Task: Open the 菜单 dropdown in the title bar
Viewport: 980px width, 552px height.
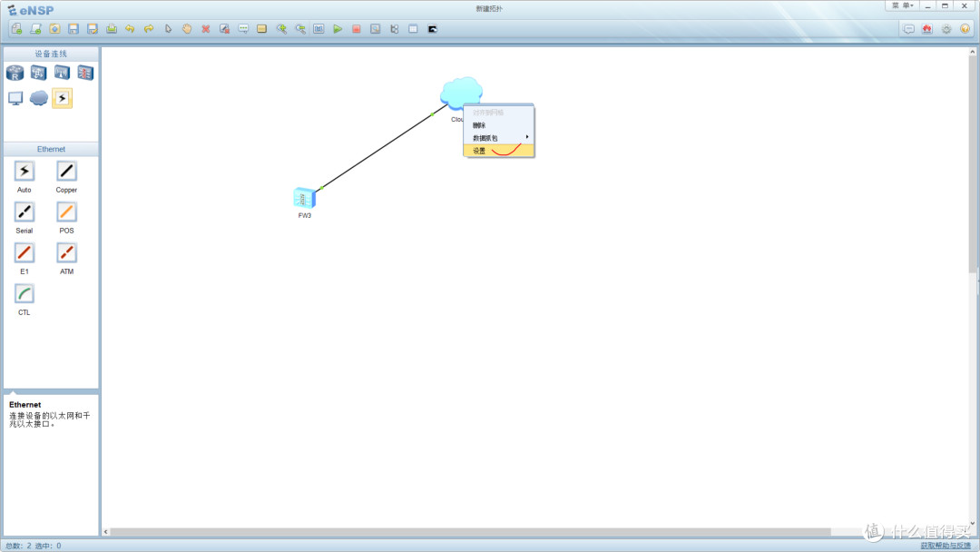Action: [903, 5]
